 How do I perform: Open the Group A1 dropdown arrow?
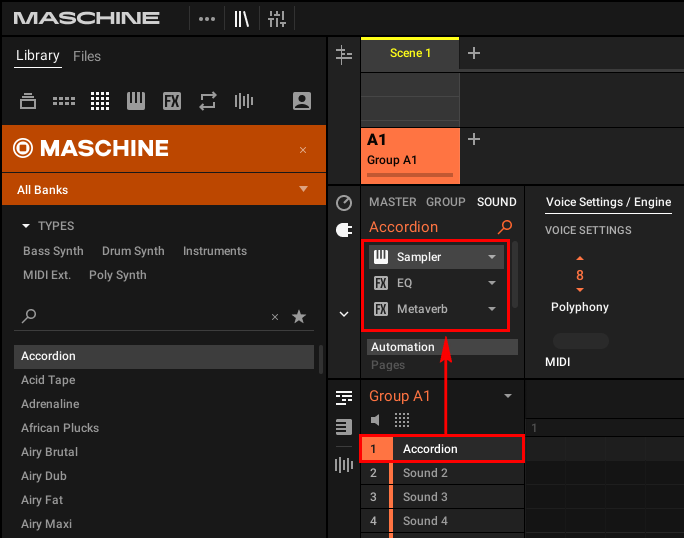pos(508,396)
